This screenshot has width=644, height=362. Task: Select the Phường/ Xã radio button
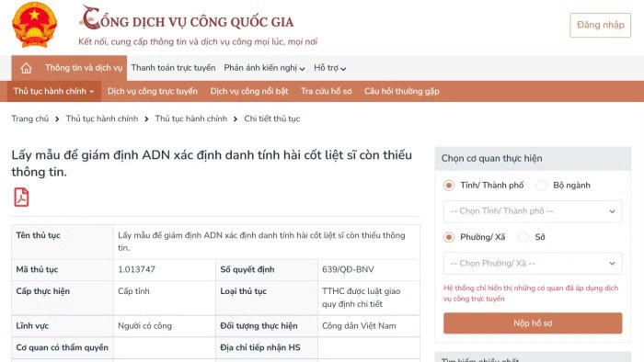pos(449,237)
